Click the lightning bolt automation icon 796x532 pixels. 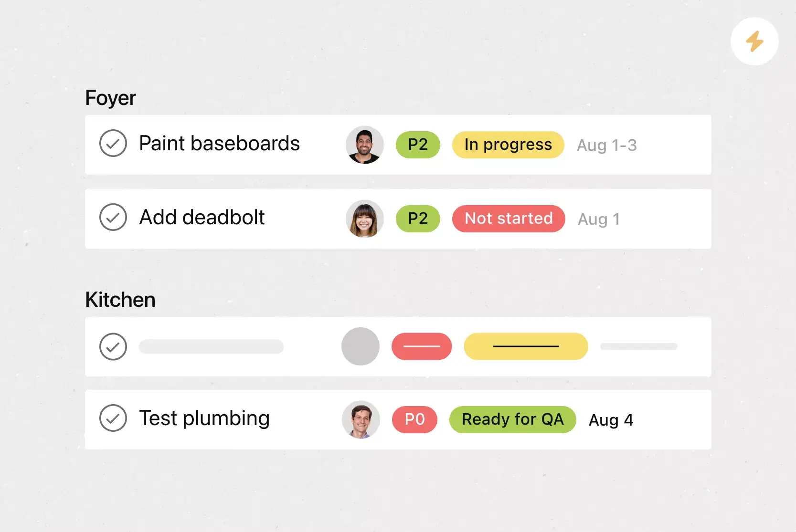[754, 42]
